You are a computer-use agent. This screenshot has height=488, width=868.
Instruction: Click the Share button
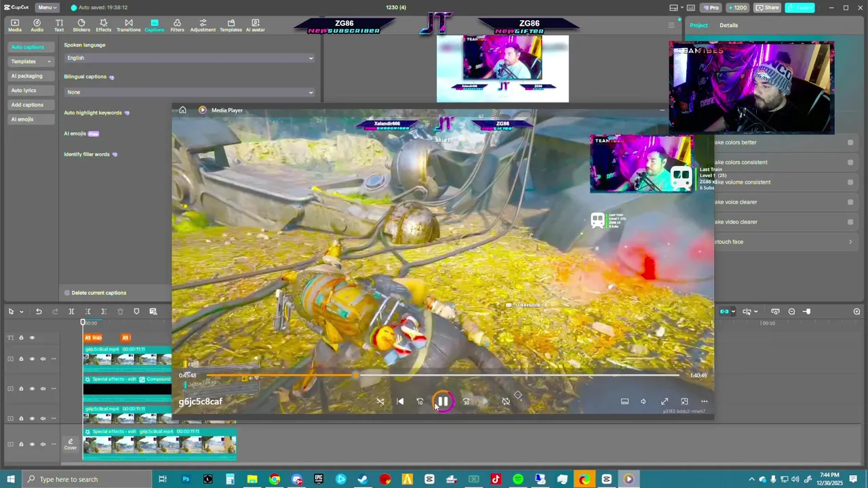click(x=768, y=7)
